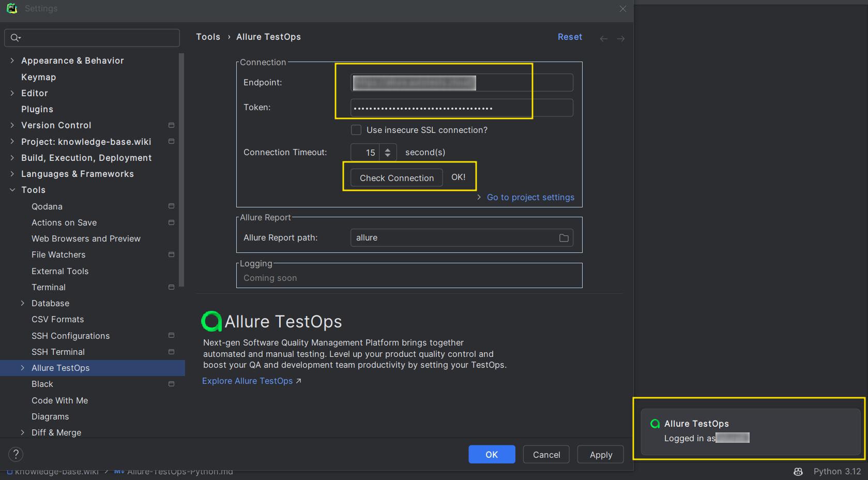
Task: Click project-level marker icon next to Qodana
Action: [x=171, y=206]
